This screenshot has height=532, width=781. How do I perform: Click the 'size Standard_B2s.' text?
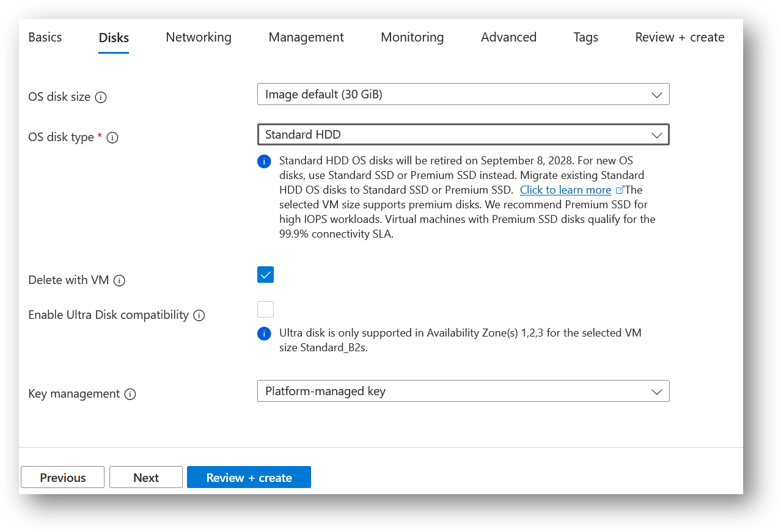point(324,348)
